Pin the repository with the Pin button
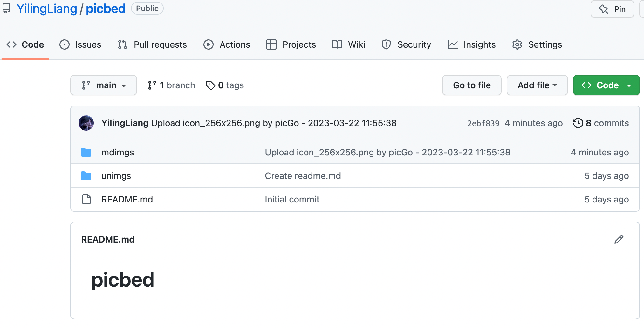Screen dimensions: 644x328 coord(612,9)
